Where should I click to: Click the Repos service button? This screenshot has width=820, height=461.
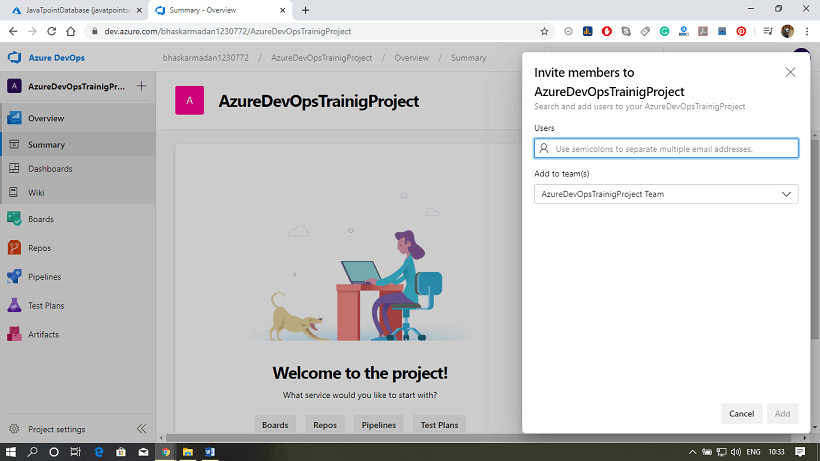pos(325,424)
